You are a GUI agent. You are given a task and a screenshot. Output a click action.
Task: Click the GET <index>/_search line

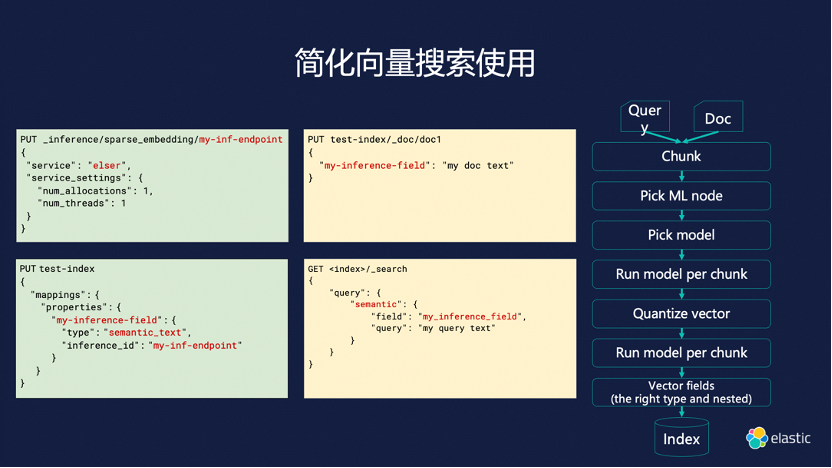(357, 269)
